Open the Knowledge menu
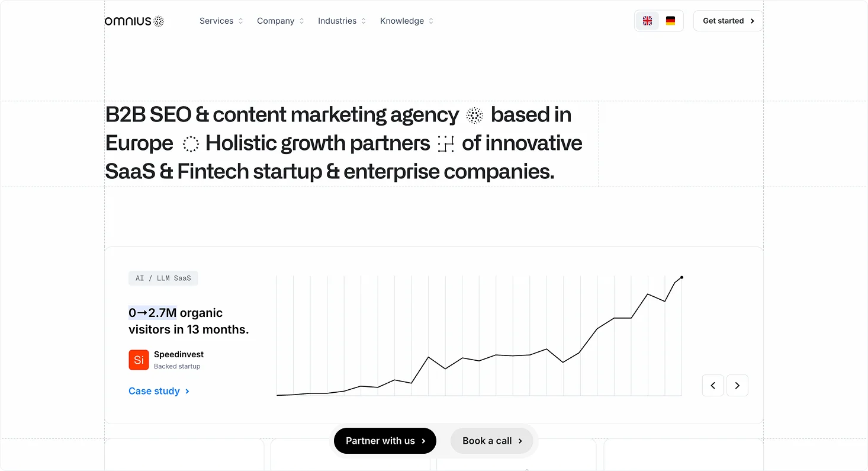 tap(406, 21)
